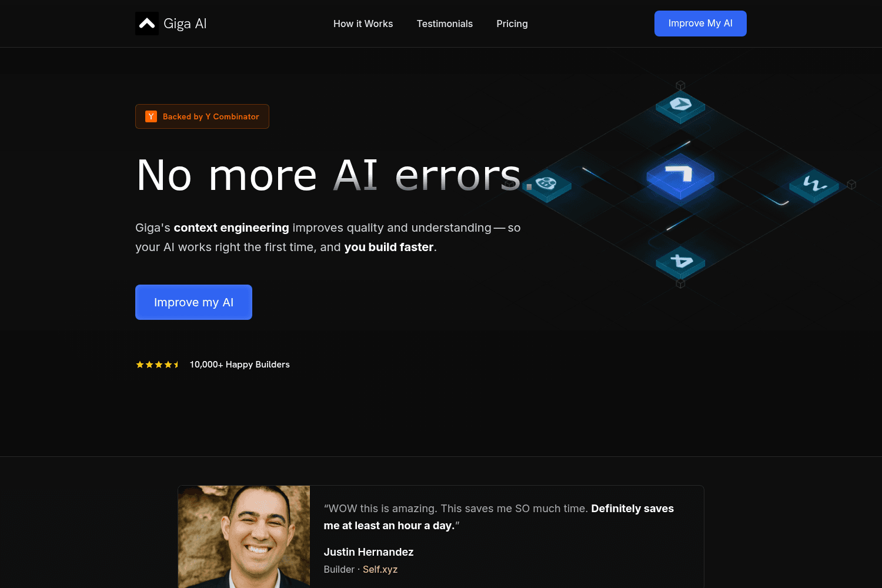Go to Testimonials in the nav
882x588 pixels.
445,24
